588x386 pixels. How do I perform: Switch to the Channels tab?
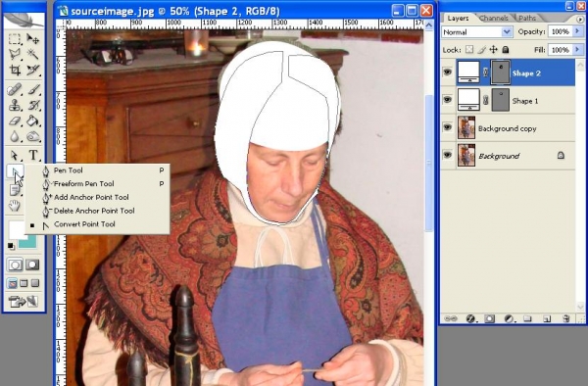coord(494,18)
